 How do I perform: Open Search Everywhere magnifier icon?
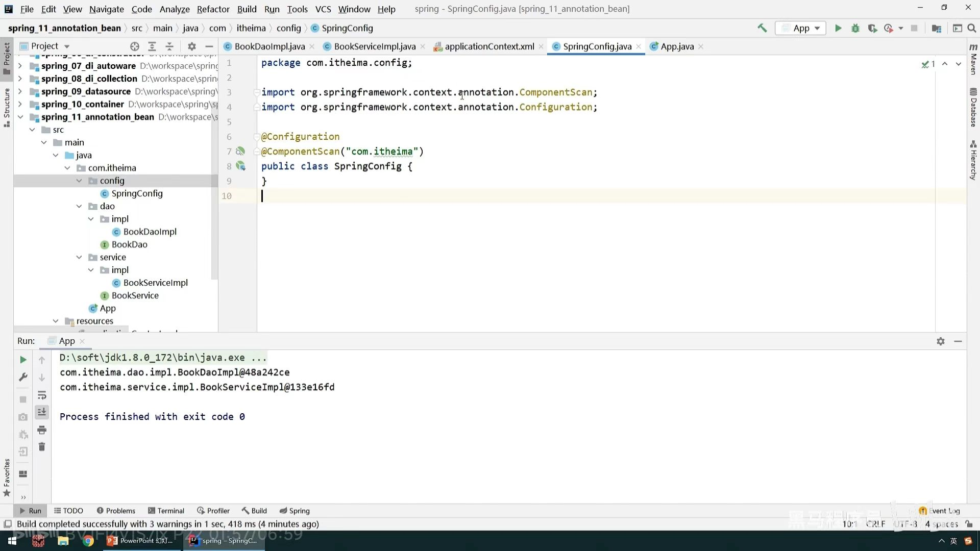coord(972,28)
